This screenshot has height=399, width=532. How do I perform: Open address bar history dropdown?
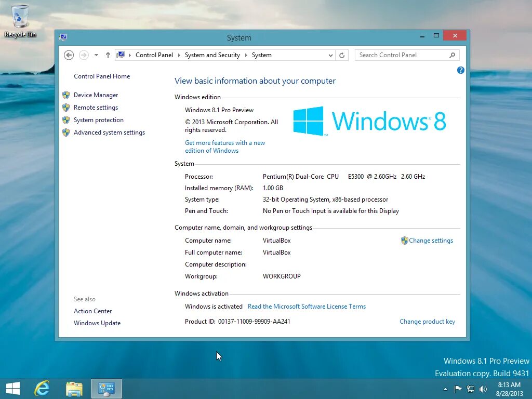[x=330, y=55]
